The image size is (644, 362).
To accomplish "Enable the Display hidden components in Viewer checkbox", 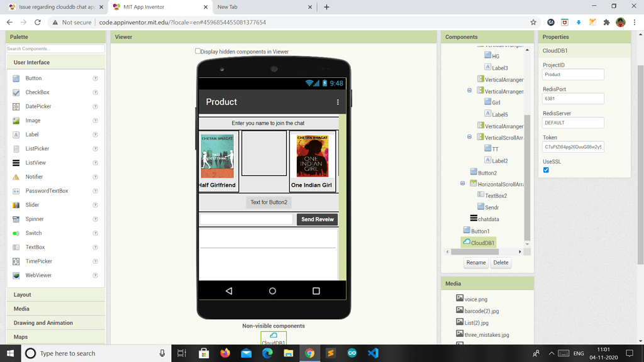I will 197,51.
